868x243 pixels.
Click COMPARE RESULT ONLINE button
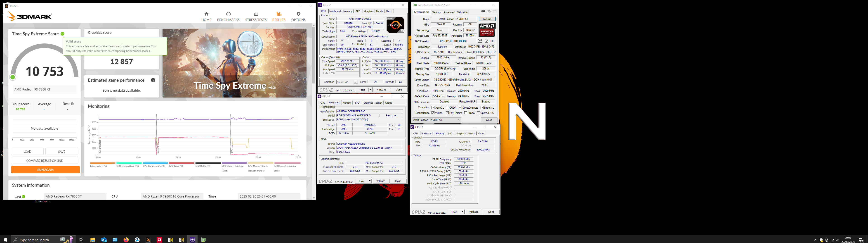45,161
